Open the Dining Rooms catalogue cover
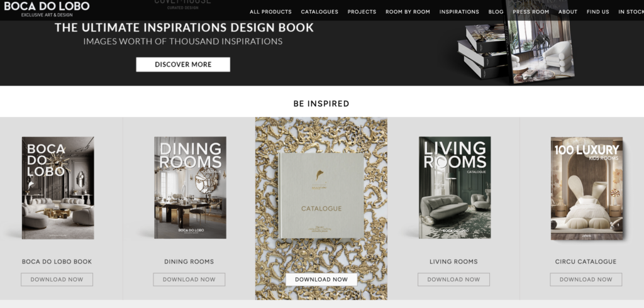The height and width of the screenshot is (308, 644). [x=190, y=188]
